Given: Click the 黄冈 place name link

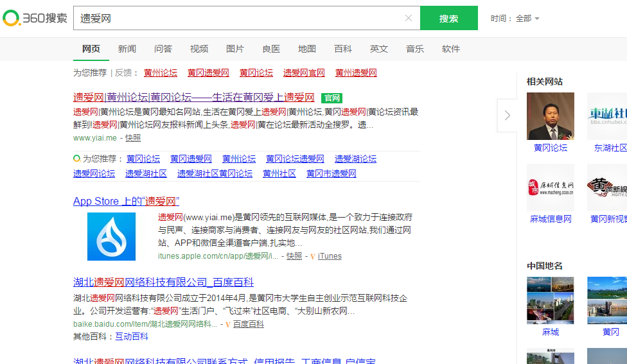Looking at the screenshot, I should click(610, 332).
